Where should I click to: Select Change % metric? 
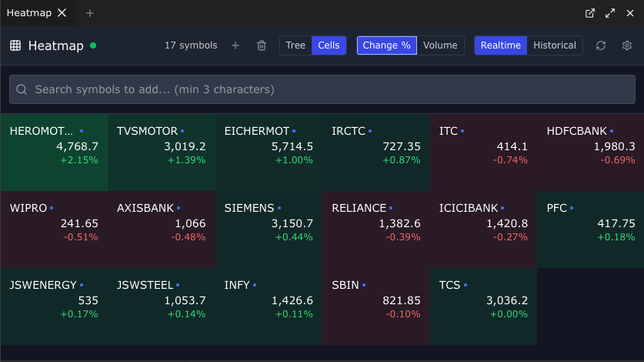(x=386, y=45)
